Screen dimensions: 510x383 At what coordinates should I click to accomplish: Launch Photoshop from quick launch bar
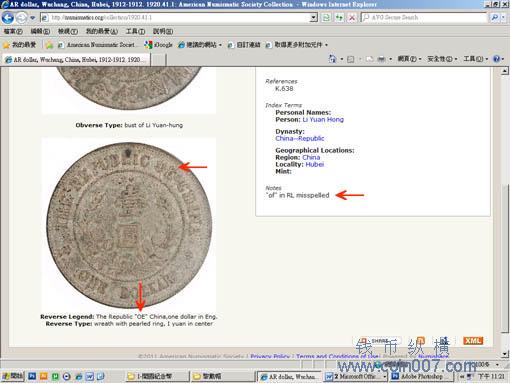pyautogui.click(x=32, y=376)
